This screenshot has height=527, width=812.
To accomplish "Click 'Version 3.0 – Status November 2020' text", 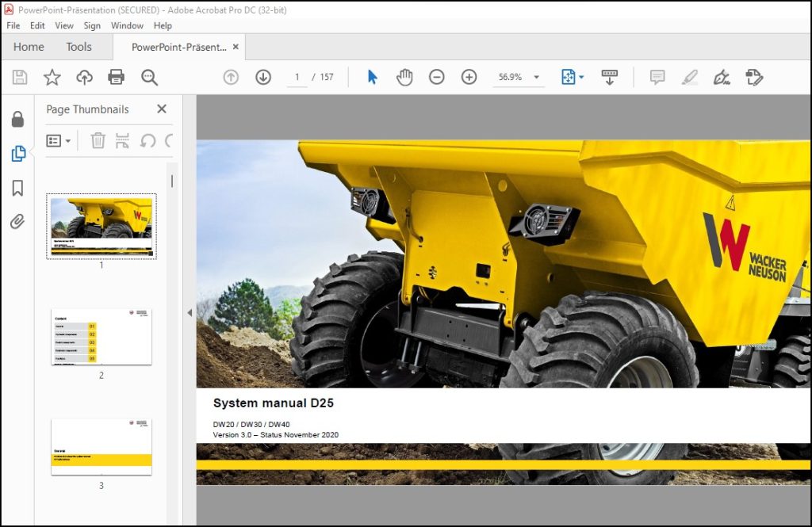I will [275, 435].
